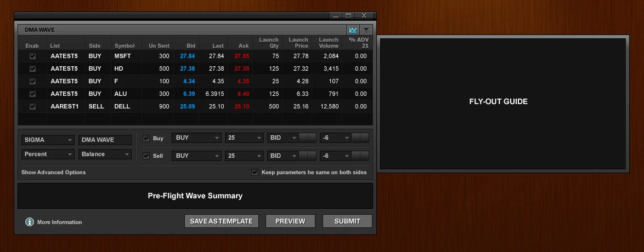Click the FLY-OUT GUIDE panel

click(x=502, y=104)
